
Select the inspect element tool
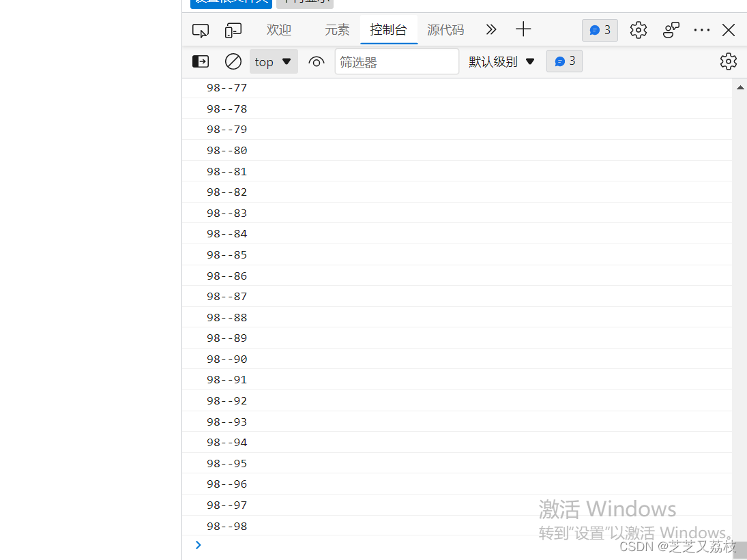pos(200,30)
